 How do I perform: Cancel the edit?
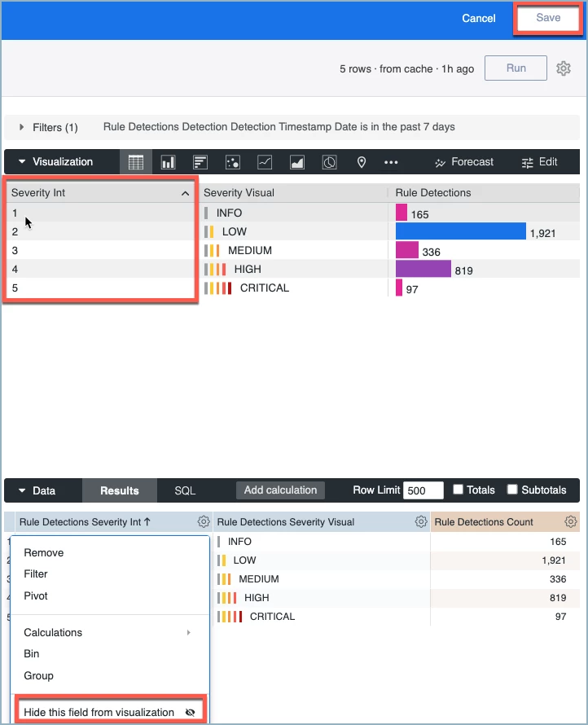(478, 18)
